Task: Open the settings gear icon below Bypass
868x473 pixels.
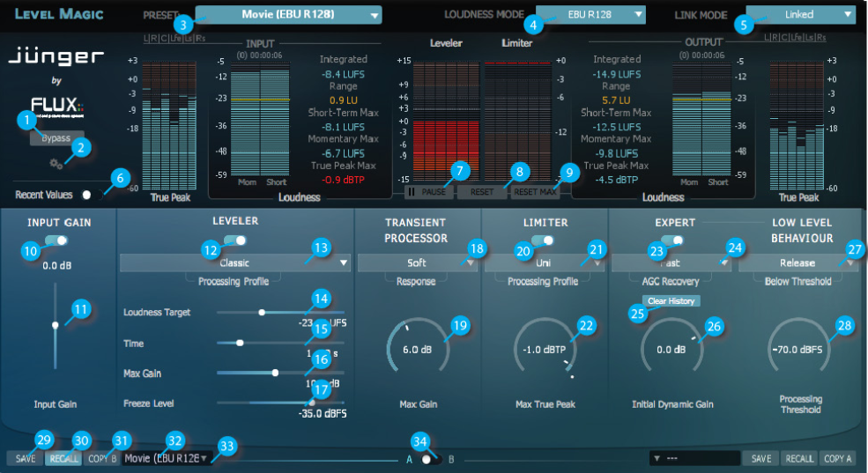Action: [56, 164]
